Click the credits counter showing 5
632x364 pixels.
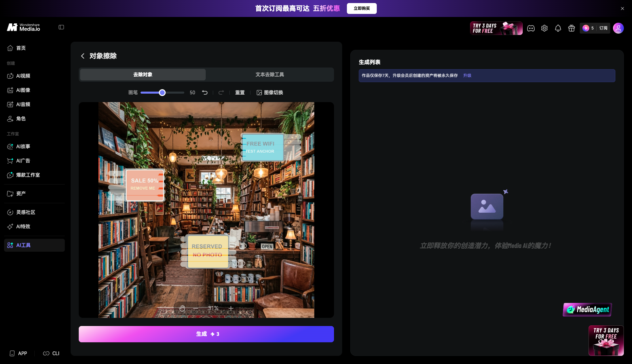click(x=588, y=28)
